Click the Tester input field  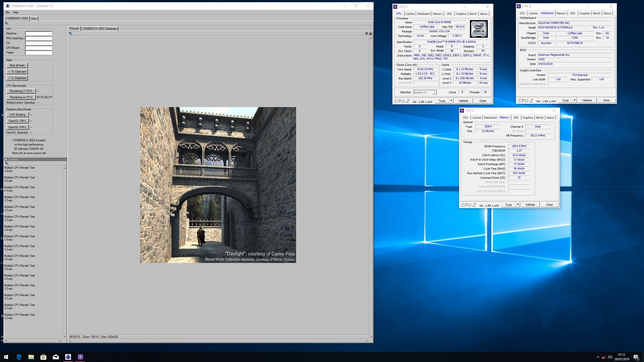38,53
